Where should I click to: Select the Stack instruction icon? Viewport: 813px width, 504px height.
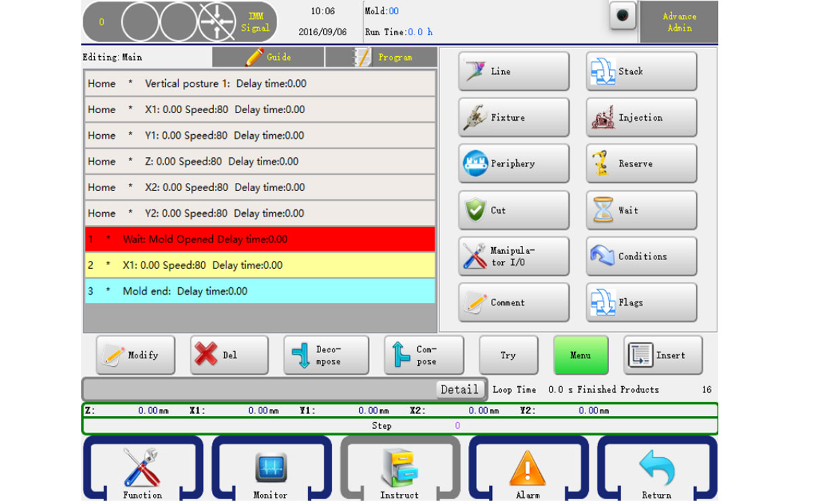(x=641, y=71)
